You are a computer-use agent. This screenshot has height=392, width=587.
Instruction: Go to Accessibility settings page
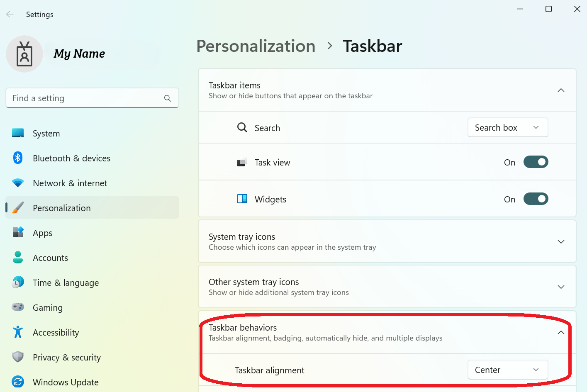point(56,333)
